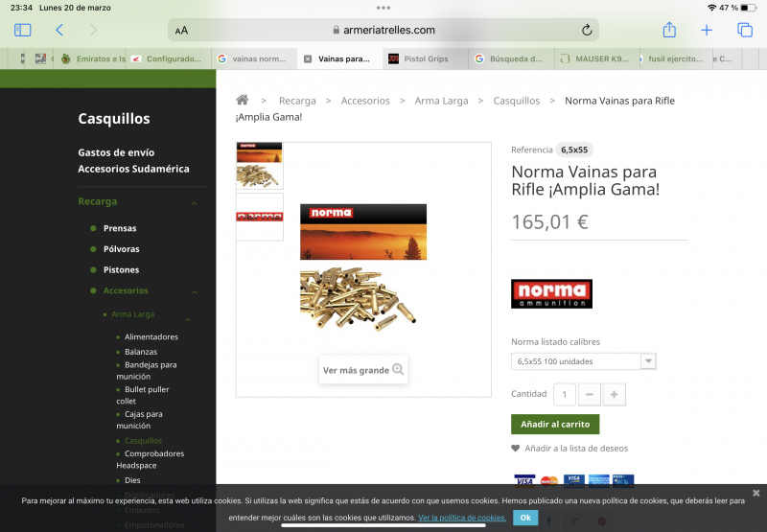The image size is (767, 532).
Task: Click the Cantidad quantity input field
Action: click(x=565, y=394)
